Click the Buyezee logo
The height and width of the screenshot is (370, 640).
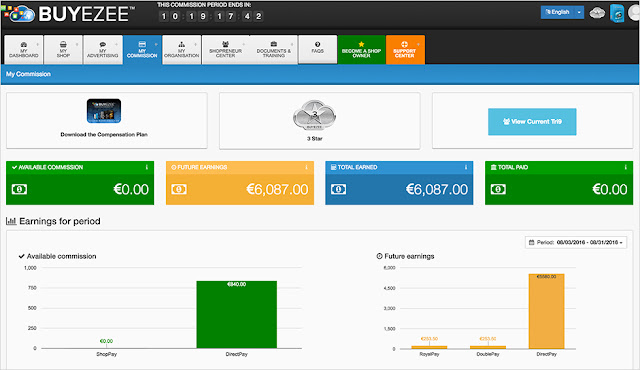pyautogui.click(x=67, y=14)
